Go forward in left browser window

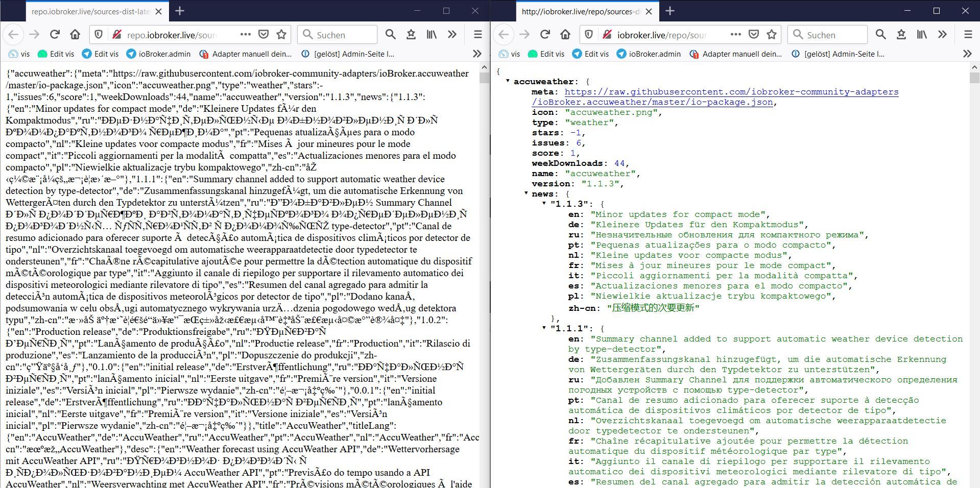point(34,35)
